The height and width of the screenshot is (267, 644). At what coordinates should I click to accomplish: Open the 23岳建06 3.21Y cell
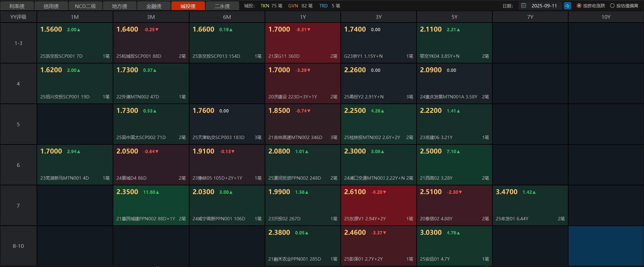(454, 124)
